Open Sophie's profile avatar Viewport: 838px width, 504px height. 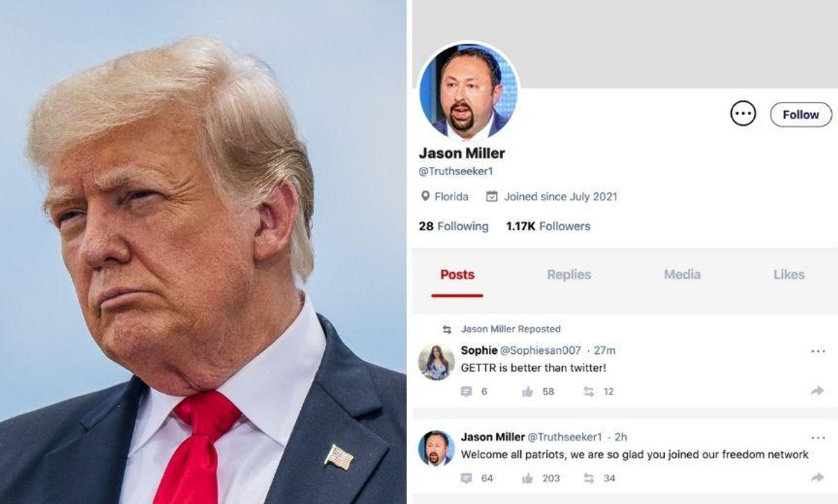tap(436, 362)
